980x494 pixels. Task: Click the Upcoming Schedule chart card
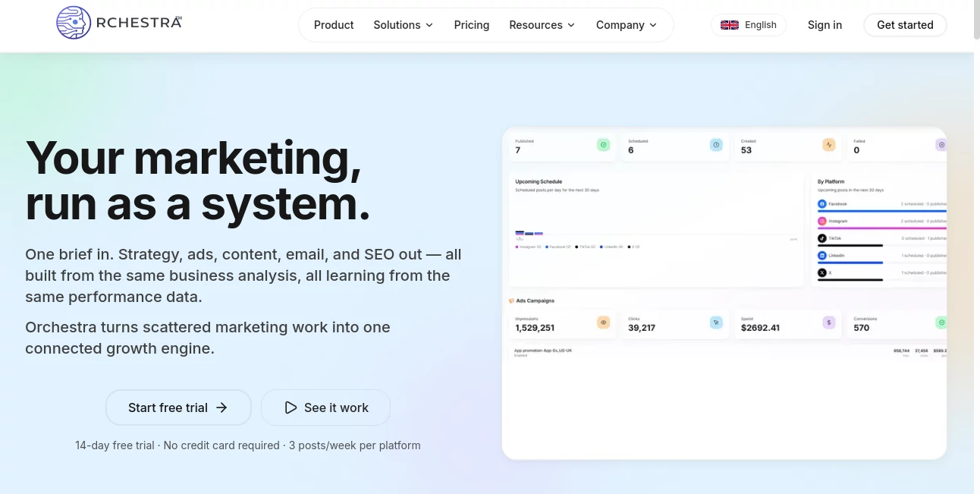coord(656,229)
